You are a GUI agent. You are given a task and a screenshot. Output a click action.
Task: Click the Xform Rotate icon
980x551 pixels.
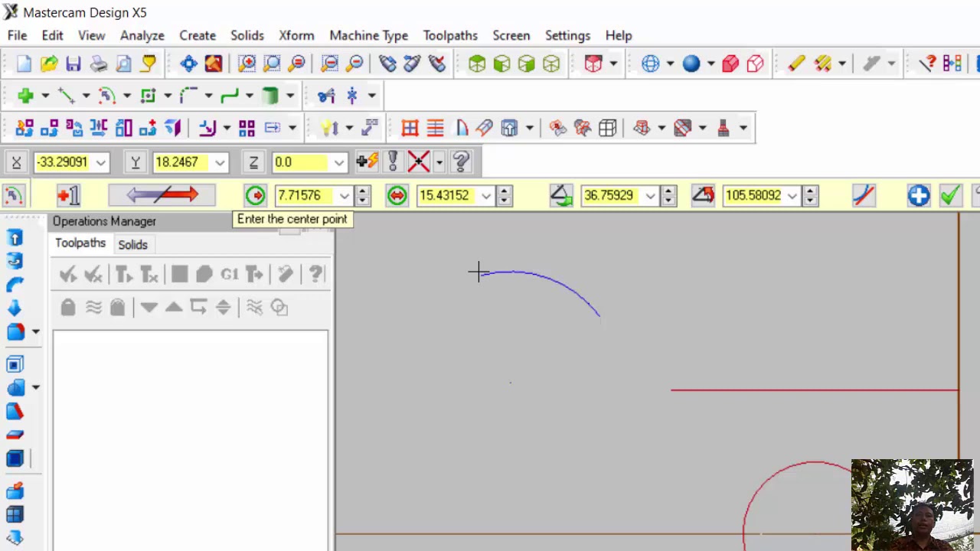[x=74, y=128]
